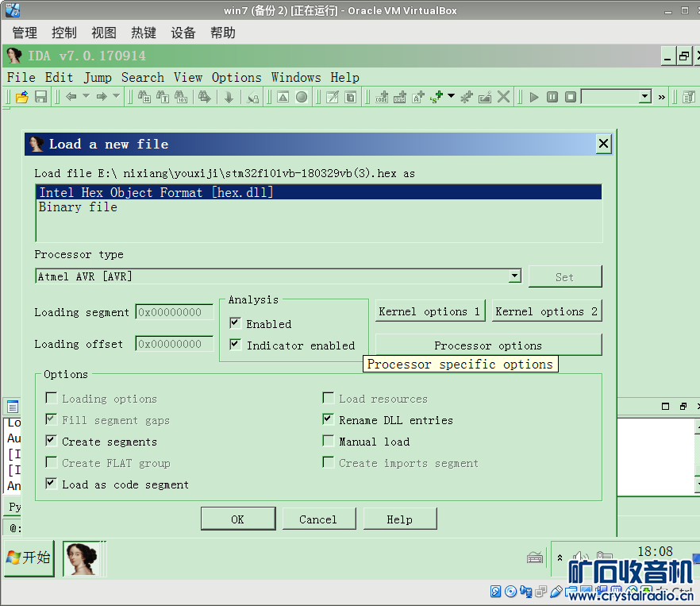The width and height of the screenshot is (700, 606).
Task: Open the Jump back history dropdown arrow
Action: point(87,96)
